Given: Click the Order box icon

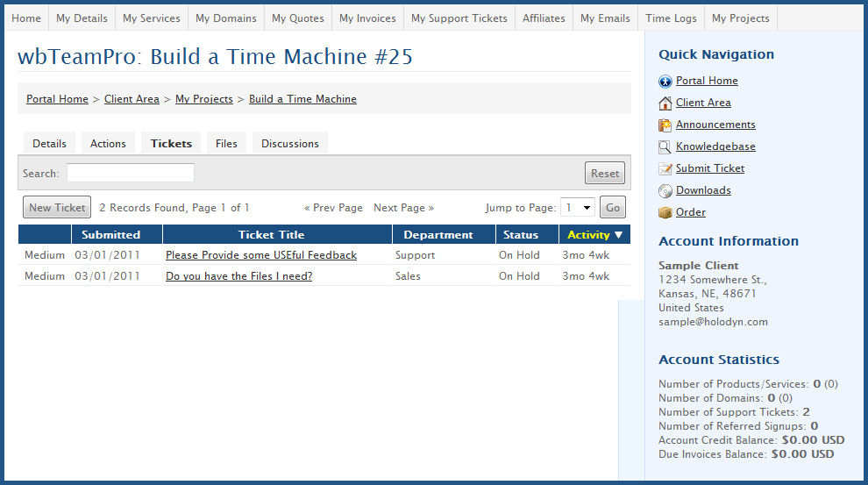Looking at the screenshot, I should [x=665, y=213].
